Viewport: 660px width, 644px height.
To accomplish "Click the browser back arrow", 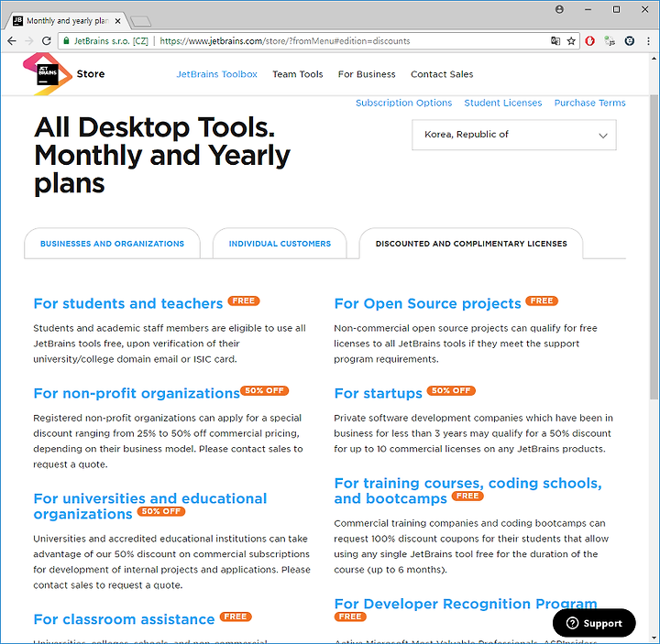I will [12, 41].
